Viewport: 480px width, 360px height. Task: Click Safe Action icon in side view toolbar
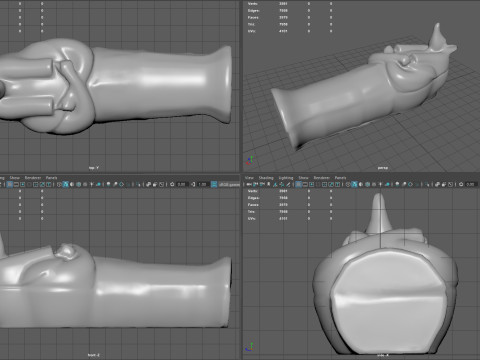coord(330,184)
